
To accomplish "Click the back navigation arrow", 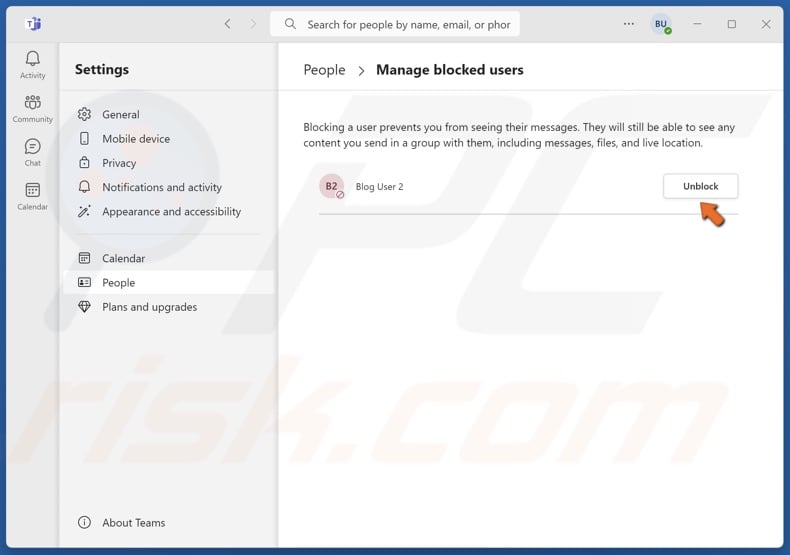I will [227, 24].
